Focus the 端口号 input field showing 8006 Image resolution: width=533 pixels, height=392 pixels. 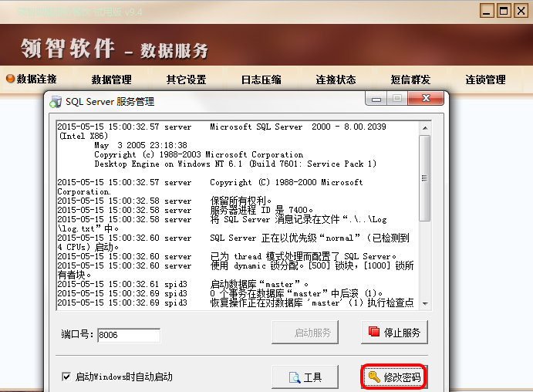pos(129,335)
